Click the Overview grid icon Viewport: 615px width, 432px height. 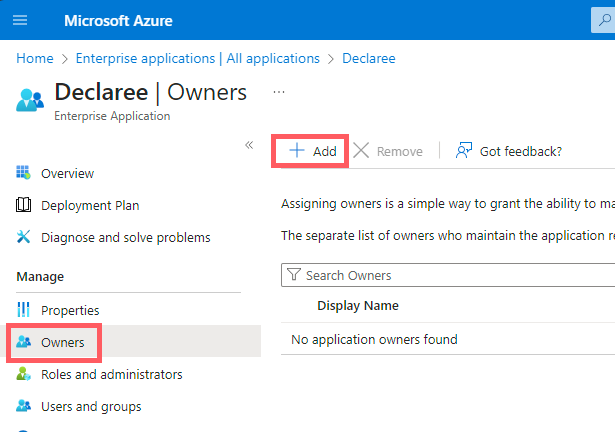24,173
